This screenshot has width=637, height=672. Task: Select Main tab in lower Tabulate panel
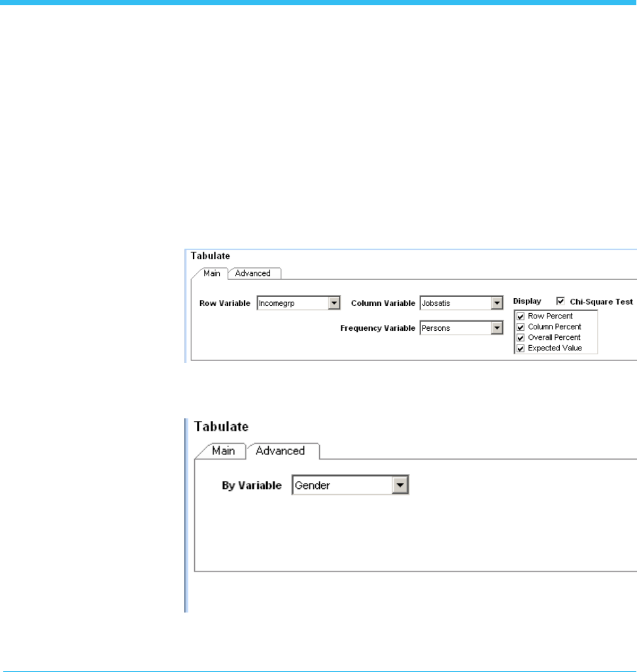click(223, 451)
